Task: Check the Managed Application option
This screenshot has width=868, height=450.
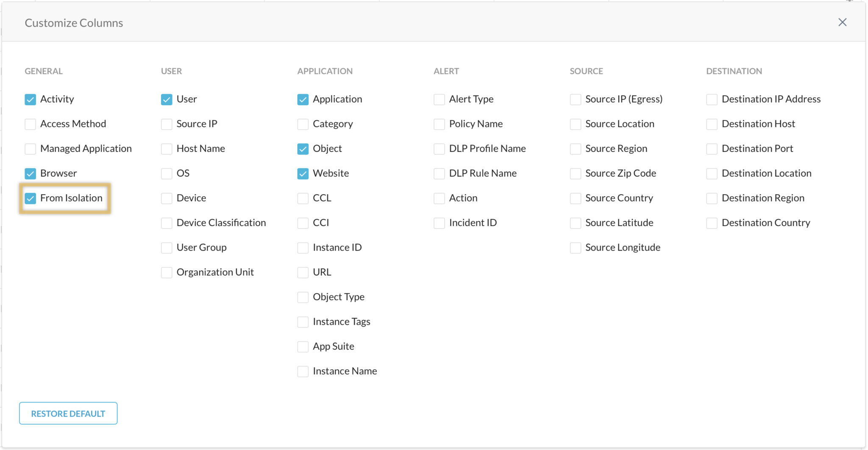Action: point(31,149)
